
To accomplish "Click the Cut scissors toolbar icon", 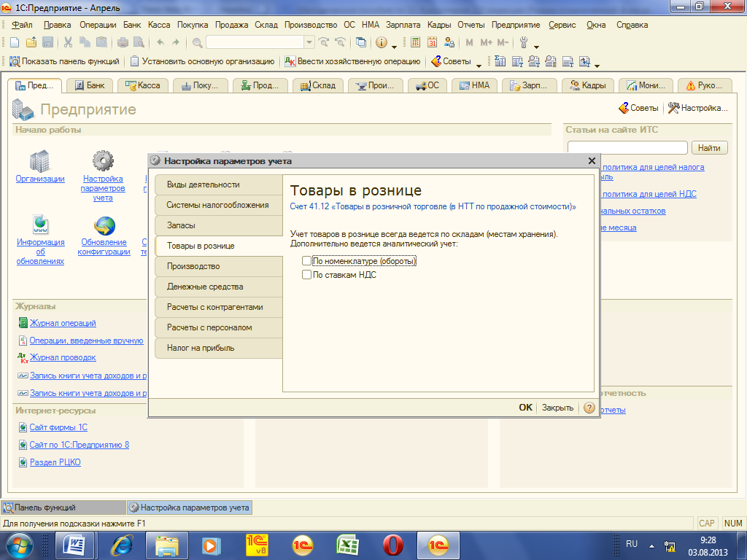I will pyautogui.click(x=68, y=42).
